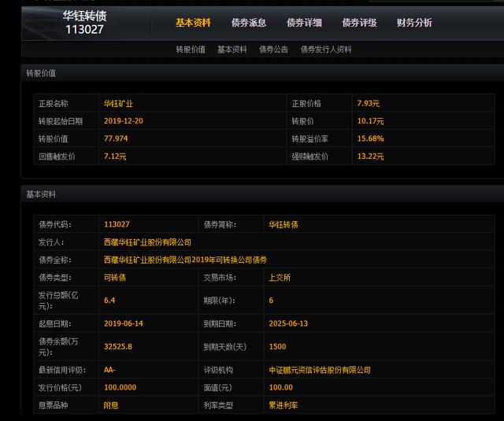Select the 正股价格 value 7.93元
This screenshot has height=421, width=504.
point(369,103)
